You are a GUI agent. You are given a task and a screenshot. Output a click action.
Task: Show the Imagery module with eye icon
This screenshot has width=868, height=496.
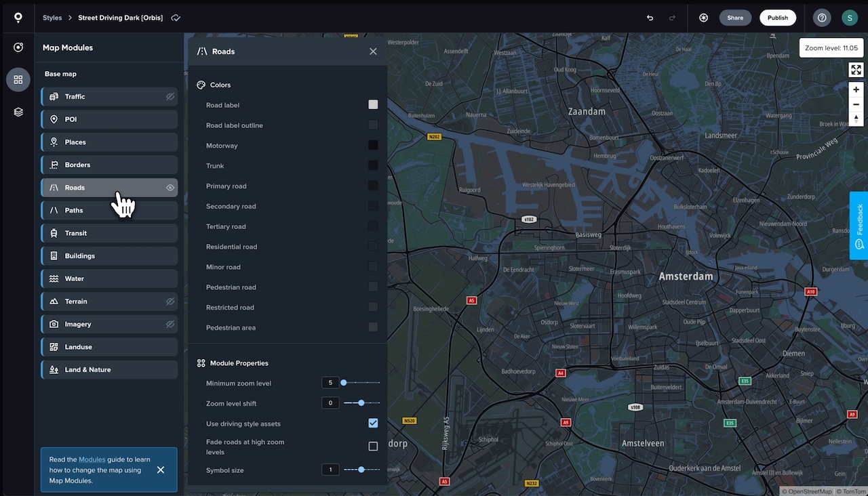click(x=170, y=325)
